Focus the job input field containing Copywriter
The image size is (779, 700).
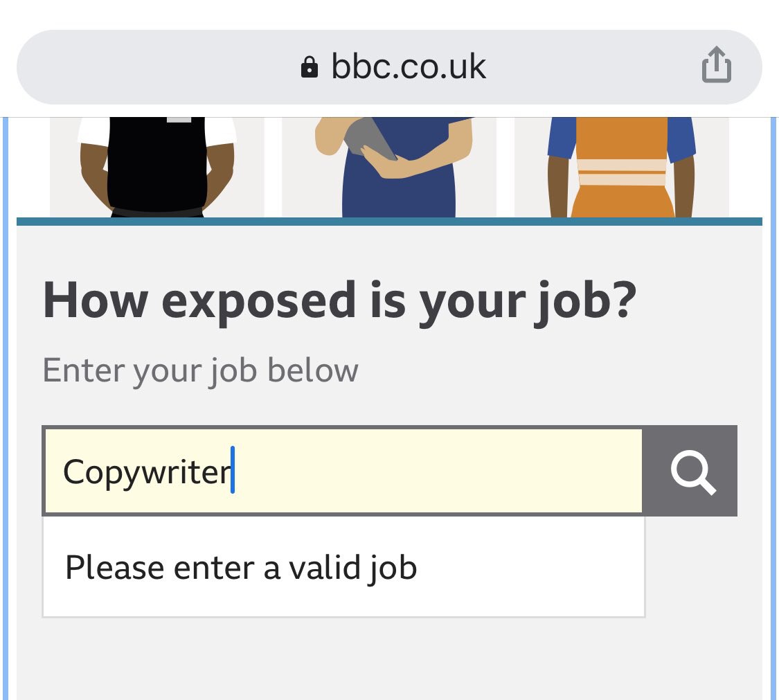[x=343, y=471]
